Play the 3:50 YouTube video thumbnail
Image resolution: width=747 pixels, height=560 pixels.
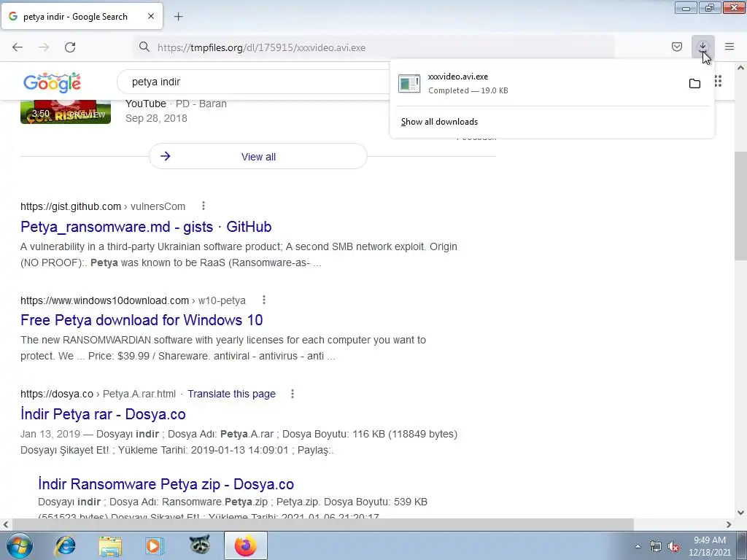point(66,112)
